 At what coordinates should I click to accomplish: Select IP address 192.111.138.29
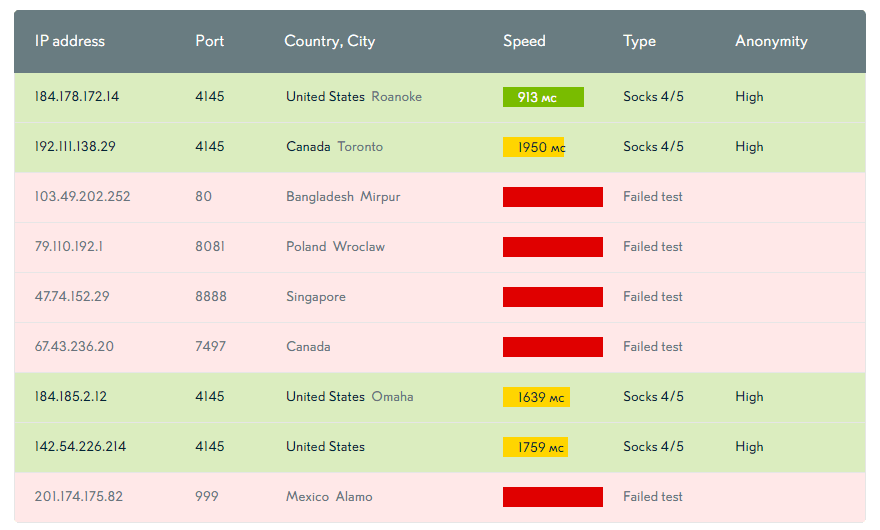click(75, 147)
